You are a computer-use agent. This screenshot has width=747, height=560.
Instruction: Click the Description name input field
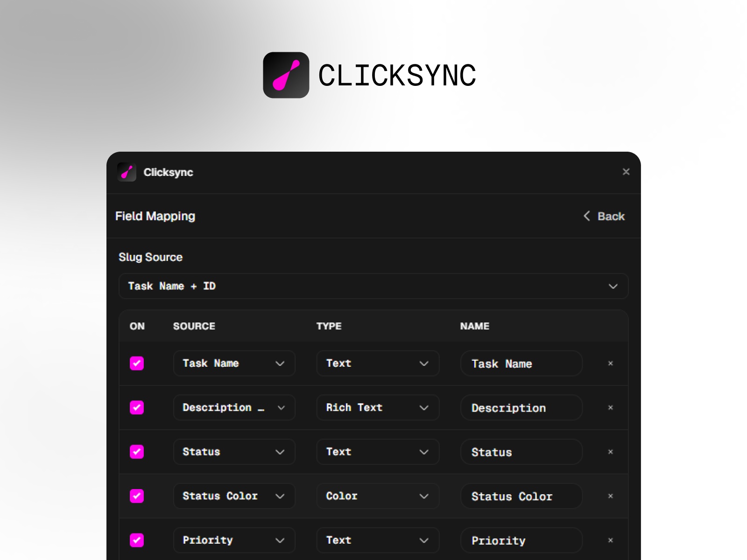(x=521, y=407)
